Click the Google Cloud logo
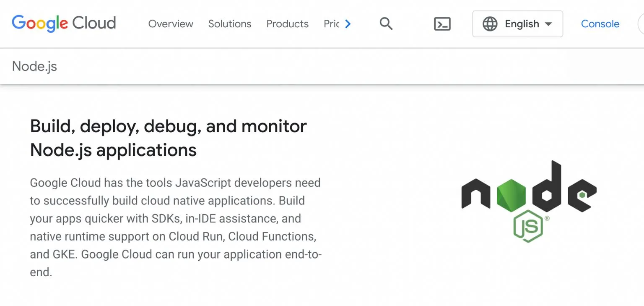Image resolution: width=644 pixels, height=306 pixels. click(64, 24)
